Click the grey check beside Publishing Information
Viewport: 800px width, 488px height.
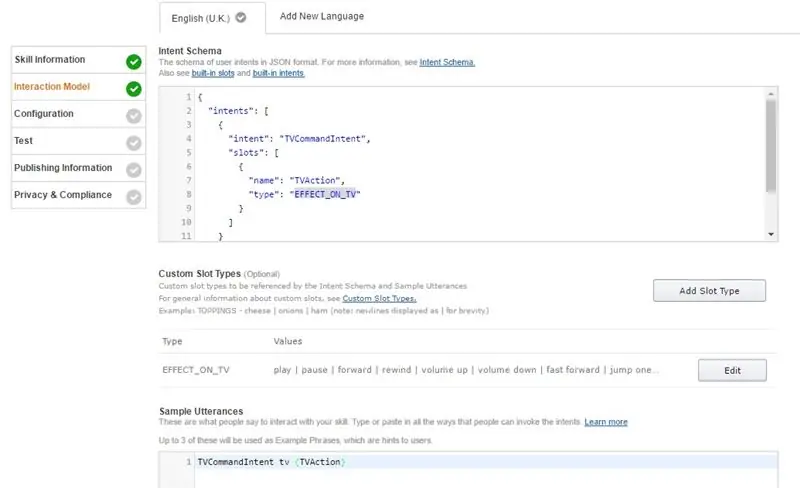134,170
